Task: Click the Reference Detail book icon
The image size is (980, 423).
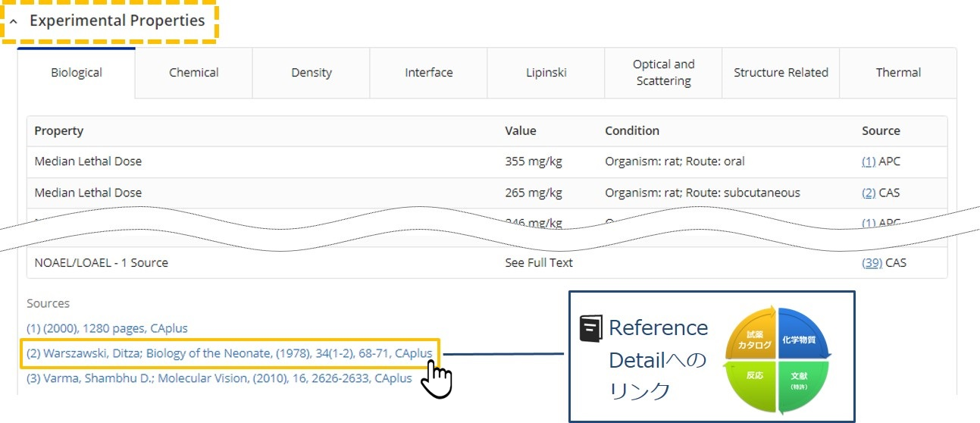Action: pyautogui.click(x=590, y=329)
